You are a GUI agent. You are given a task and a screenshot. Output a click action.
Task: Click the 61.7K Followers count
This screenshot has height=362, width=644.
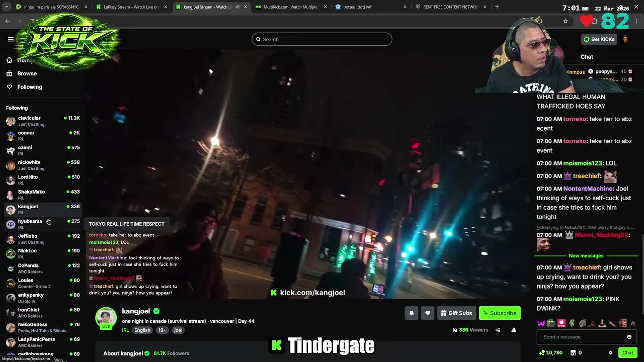click(171, 353)
